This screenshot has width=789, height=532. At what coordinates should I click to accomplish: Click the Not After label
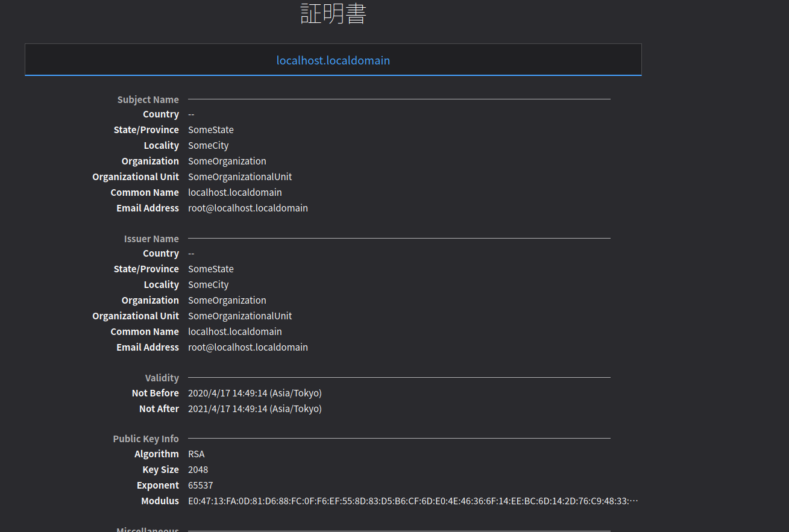(159, 409)
